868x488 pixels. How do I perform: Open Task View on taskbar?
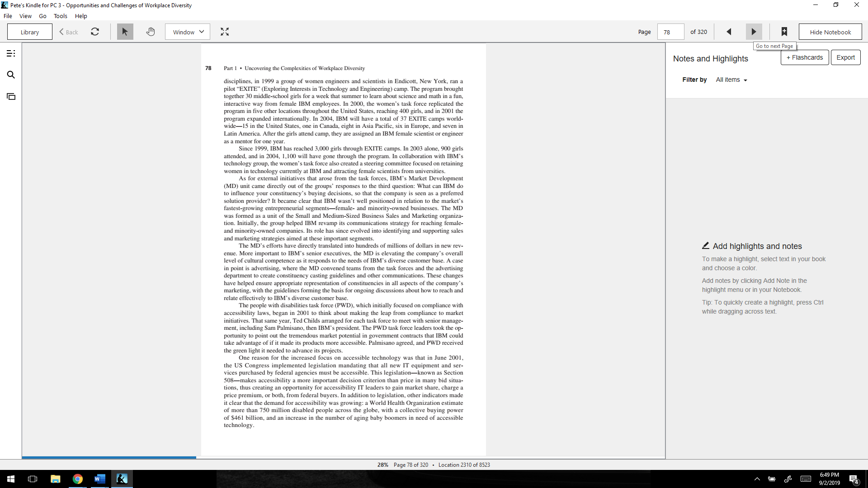[x=33, y=479]
